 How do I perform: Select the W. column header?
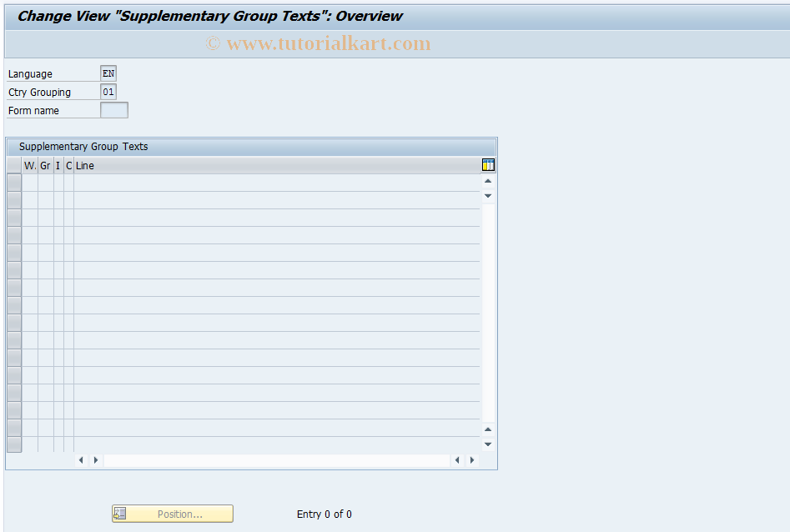point(30,166)
